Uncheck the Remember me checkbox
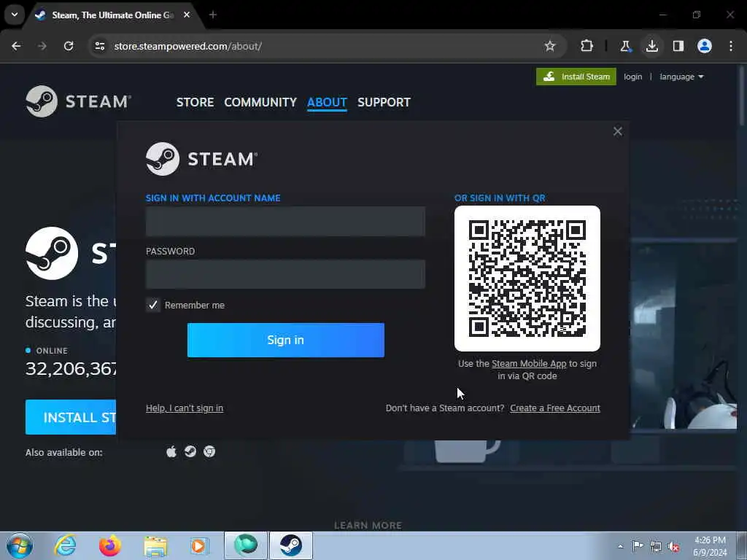This screenshot has width=747, height=560. pyautogui.click(x=153, y=305)
